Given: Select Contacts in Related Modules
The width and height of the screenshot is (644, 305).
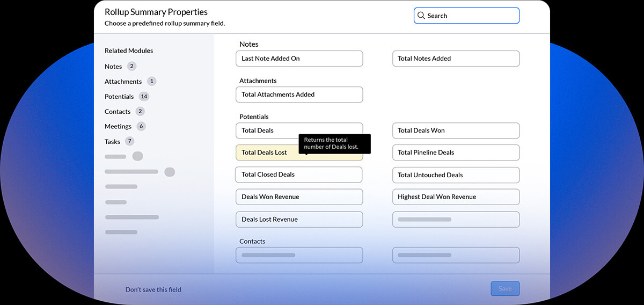Looking at the screenshot, I should pyautogui.click(x=118, y=112).
